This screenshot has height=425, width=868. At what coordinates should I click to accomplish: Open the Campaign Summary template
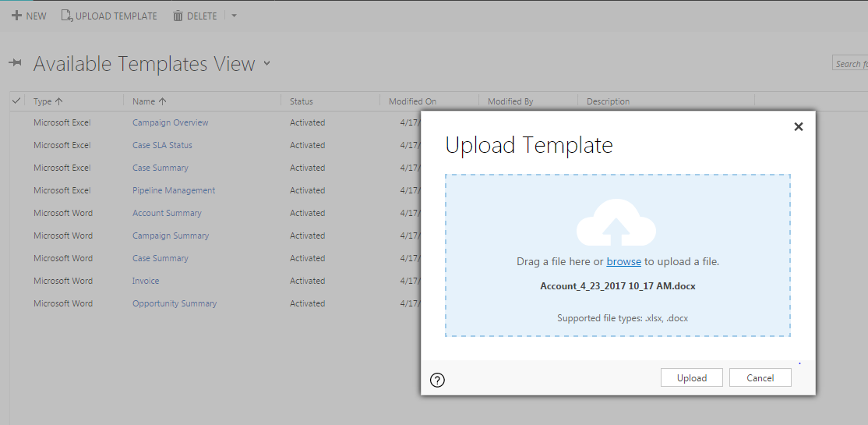(x=171, y=236)
